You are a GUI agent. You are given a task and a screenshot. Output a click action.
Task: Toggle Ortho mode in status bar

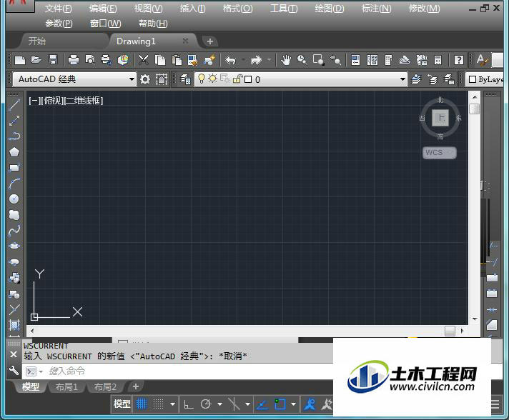pos(188,404)
